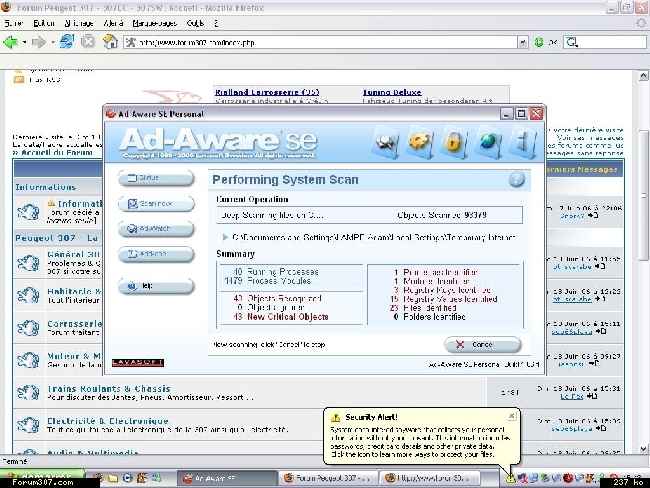
Task: Open the Edition menu
Action: coord(44,23)
